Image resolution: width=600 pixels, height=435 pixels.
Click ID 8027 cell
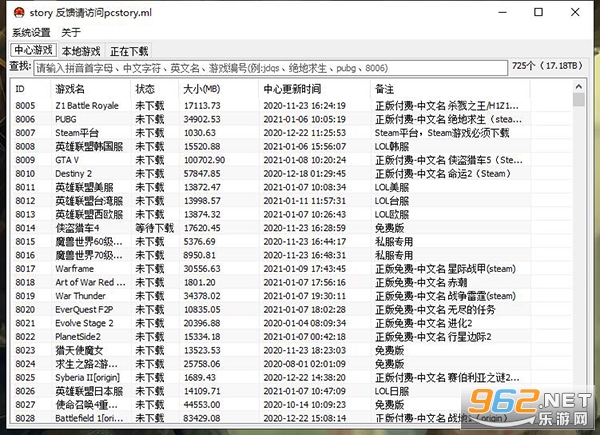click(25, 404)
